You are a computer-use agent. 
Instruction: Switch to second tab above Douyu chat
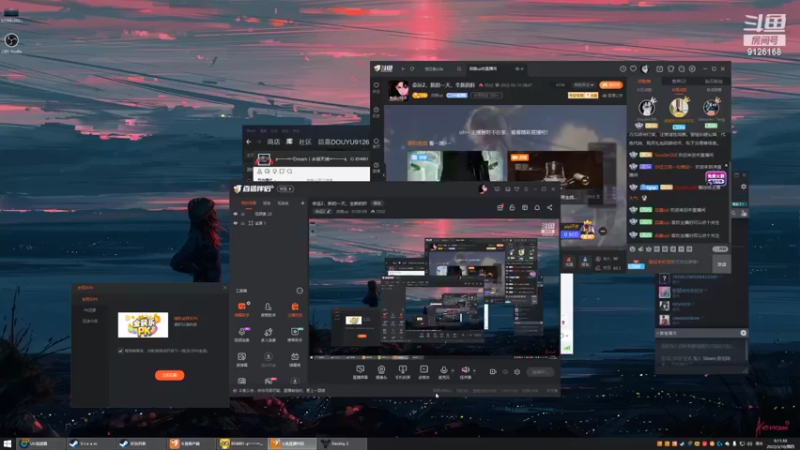(679, 81)
